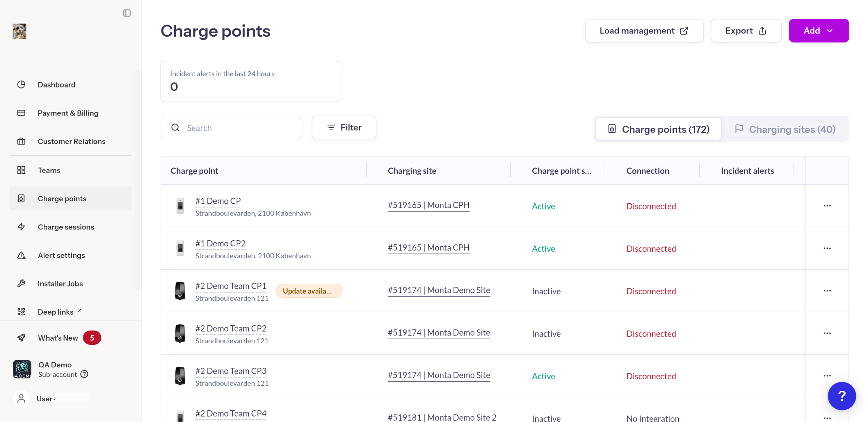Click the Installer Jobs wrench icon
Viewport: 868px width, 422px height.
click(21, 283)
